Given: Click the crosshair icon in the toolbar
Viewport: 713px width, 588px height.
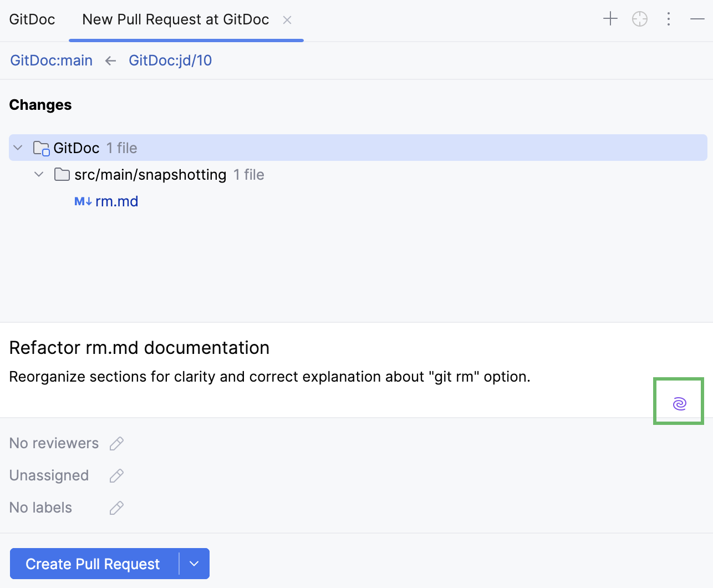Looking at the screenshot, I should [639, 18].
